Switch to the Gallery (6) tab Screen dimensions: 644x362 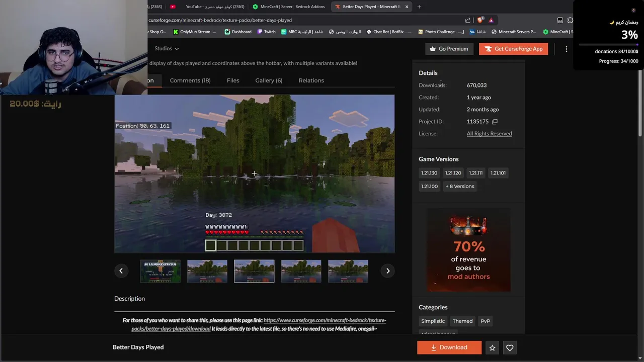(269, 80)
